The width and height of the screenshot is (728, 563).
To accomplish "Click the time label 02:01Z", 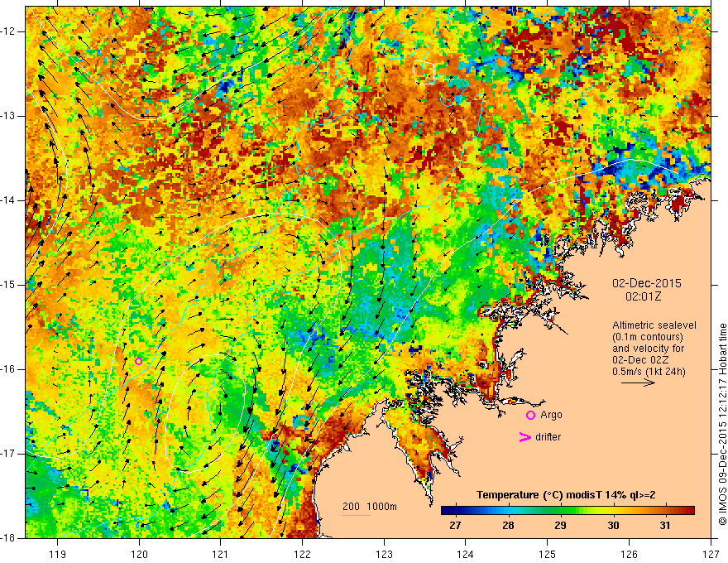I will click(644, 296).
